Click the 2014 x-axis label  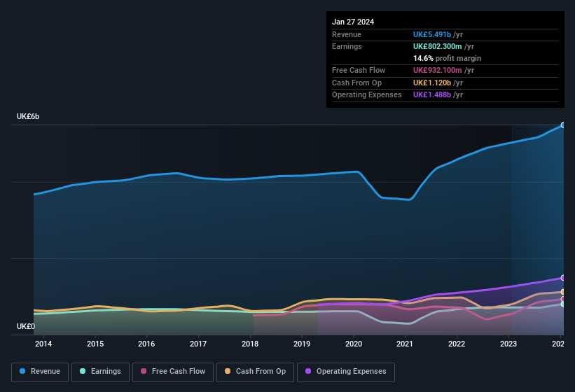point(43,344)
